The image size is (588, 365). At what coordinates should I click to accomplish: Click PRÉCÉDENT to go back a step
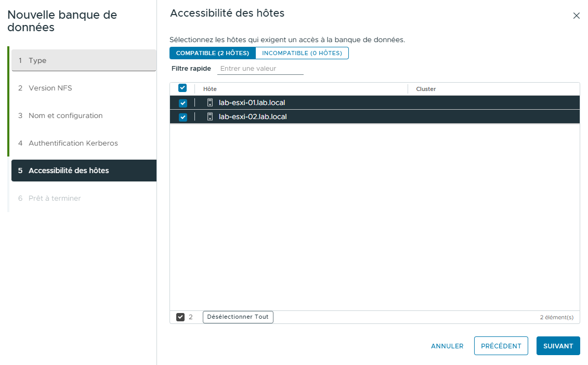coord(501,346)
